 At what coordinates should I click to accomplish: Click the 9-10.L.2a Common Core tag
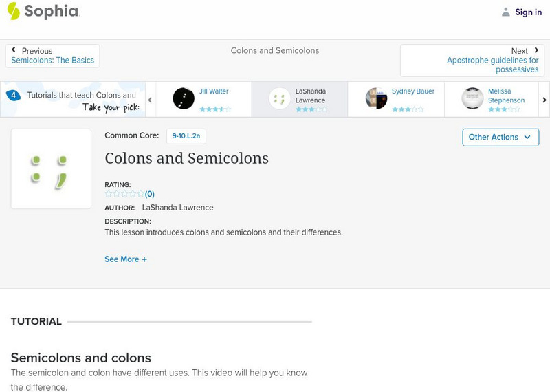[x=186, y=136]
